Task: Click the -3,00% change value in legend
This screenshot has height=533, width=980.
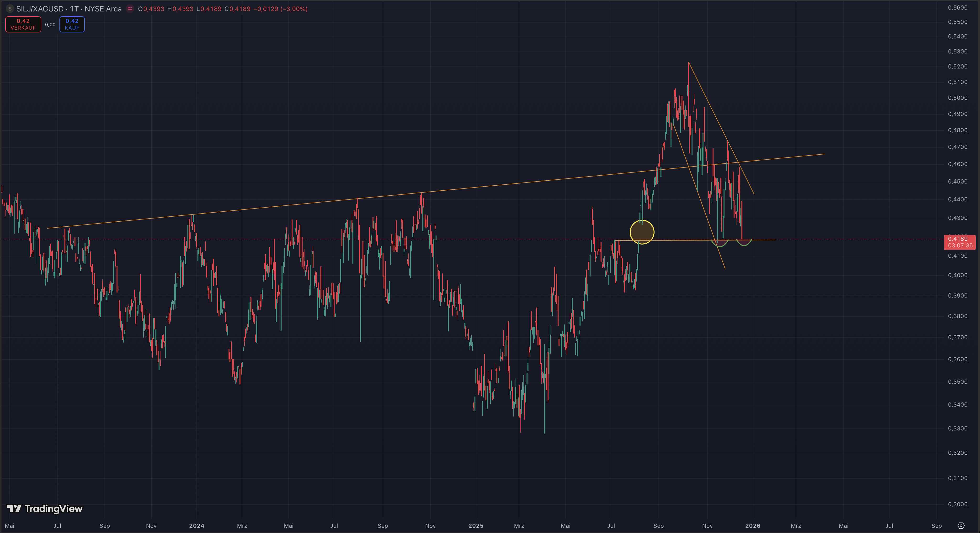Action: [x=294, y=9]
